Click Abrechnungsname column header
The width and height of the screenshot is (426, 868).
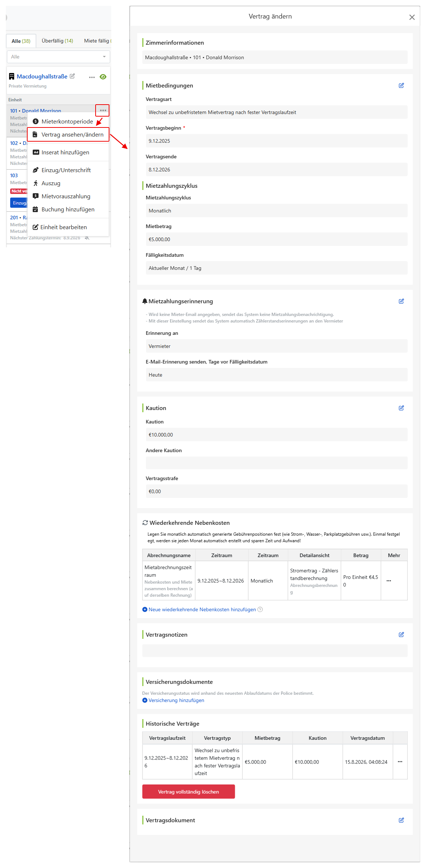pyautogui.click(x=169, y=555)
